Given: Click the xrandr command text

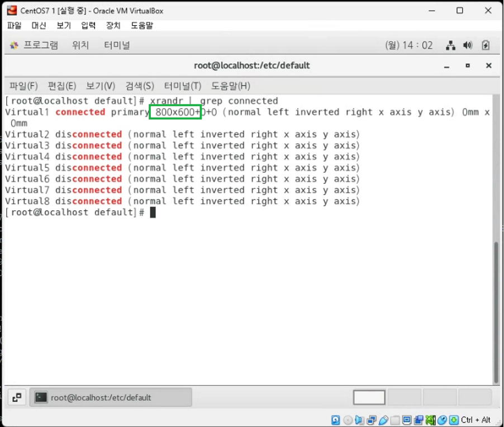Looking at the screenshot, I should [167, 101].
